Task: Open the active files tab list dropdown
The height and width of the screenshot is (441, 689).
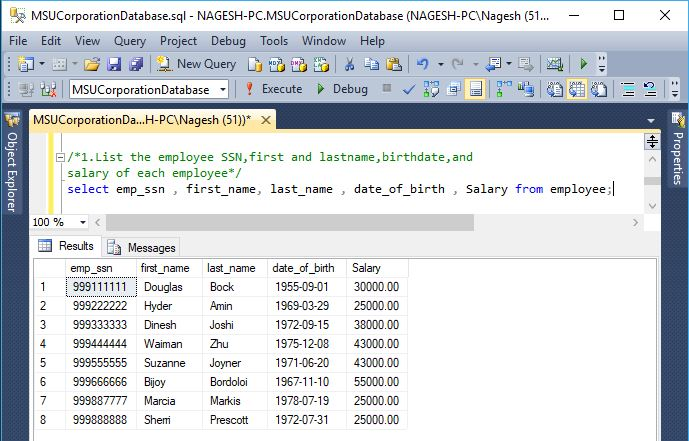Action: point(651,120)
